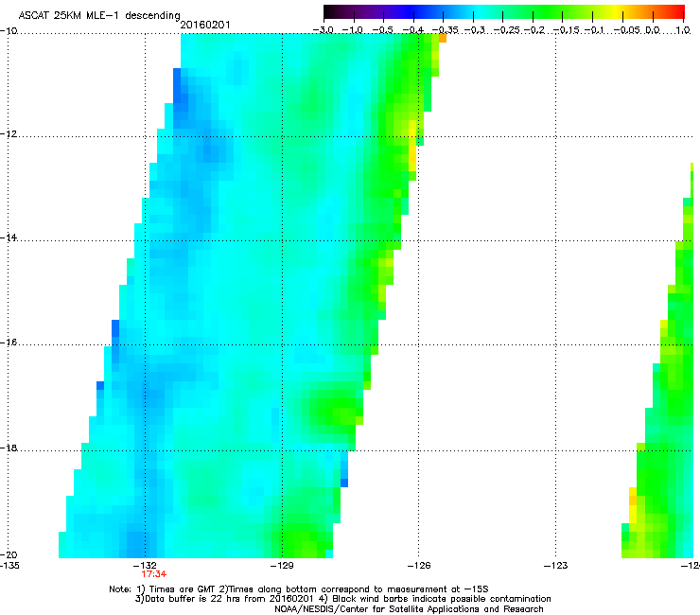Click the yellow section of the color scale

(x=616, y=12)
